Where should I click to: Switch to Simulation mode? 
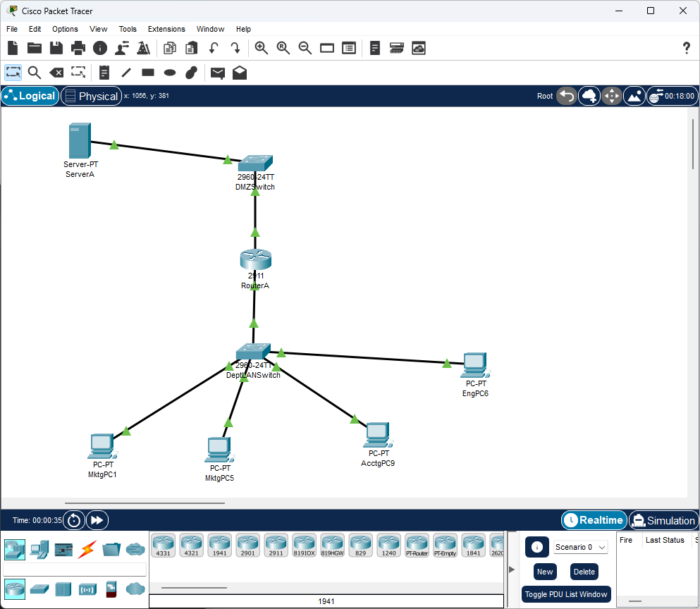coord(663,520)
